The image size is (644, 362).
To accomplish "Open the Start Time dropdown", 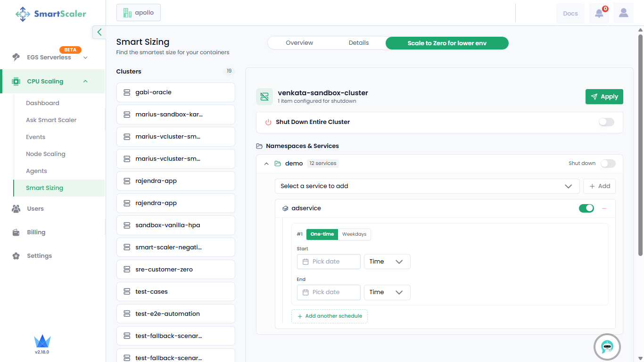I will tap(387, 262).
